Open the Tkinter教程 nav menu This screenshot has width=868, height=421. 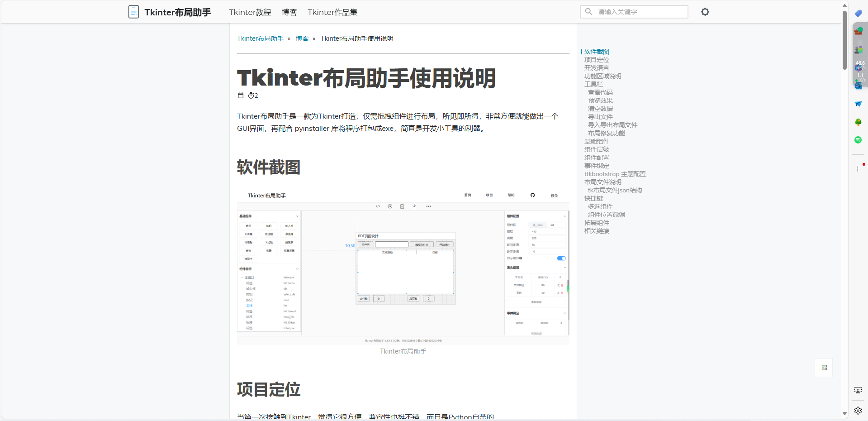click(250, 12)
